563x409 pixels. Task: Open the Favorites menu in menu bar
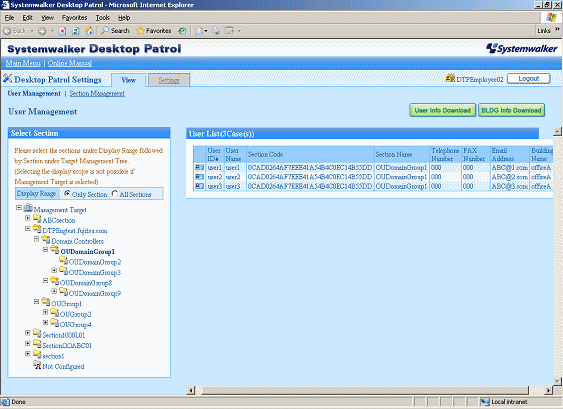point(74,18)
